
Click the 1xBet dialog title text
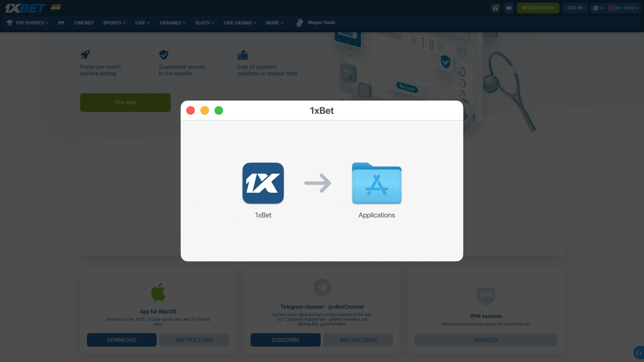point(322,111)
